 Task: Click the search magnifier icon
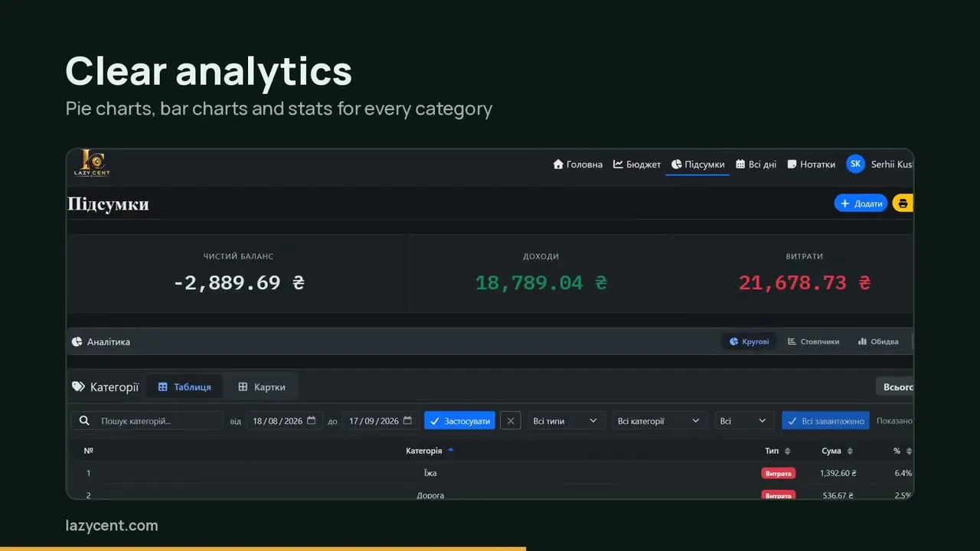point(83,421)
